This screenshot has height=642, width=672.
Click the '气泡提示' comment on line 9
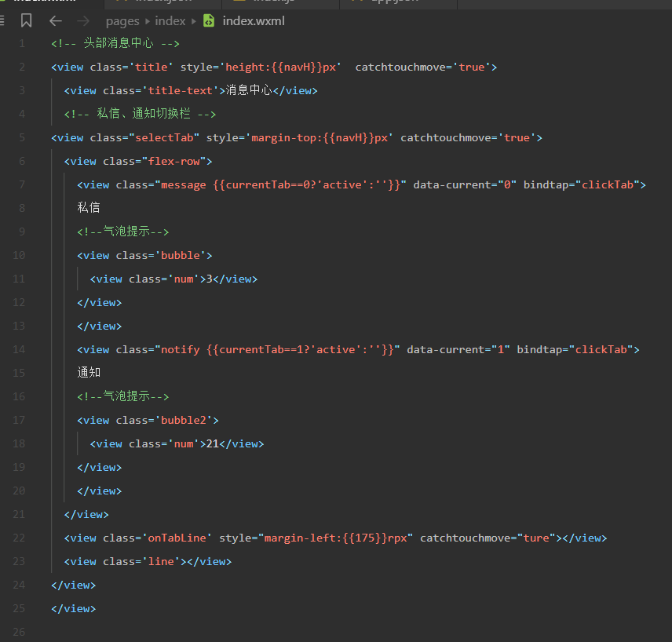[x=126, y=231]
